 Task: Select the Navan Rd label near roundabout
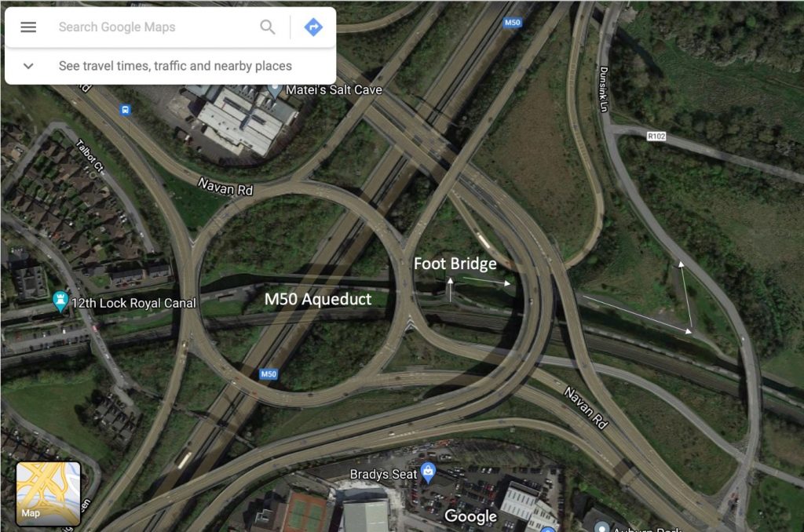225,187
